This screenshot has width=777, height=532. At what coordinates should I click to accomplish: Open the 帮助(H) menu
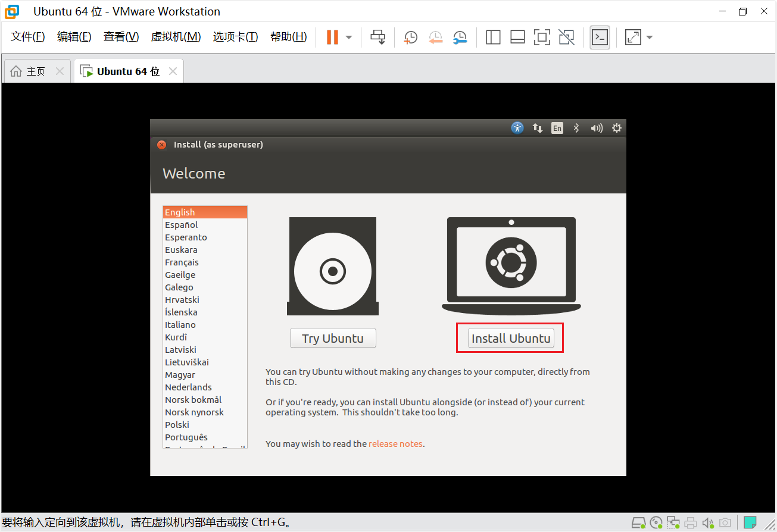(288, 37)
